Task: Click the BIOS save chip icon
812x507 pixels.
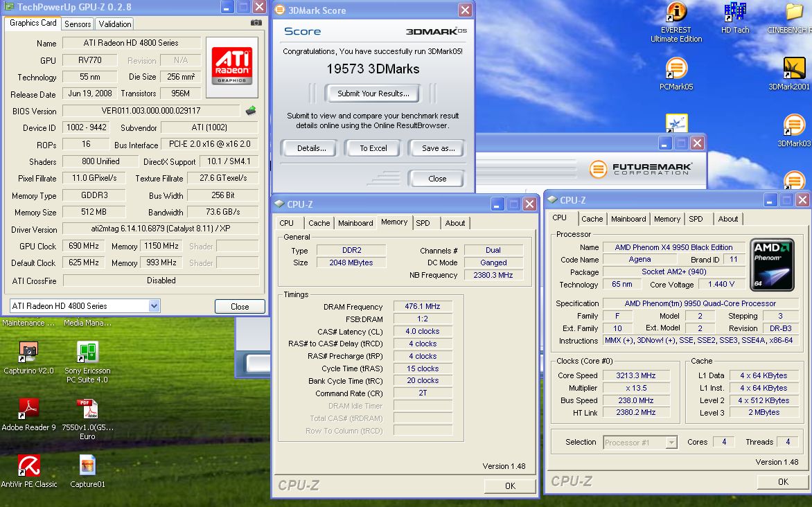Action: (x=251, y=110)
